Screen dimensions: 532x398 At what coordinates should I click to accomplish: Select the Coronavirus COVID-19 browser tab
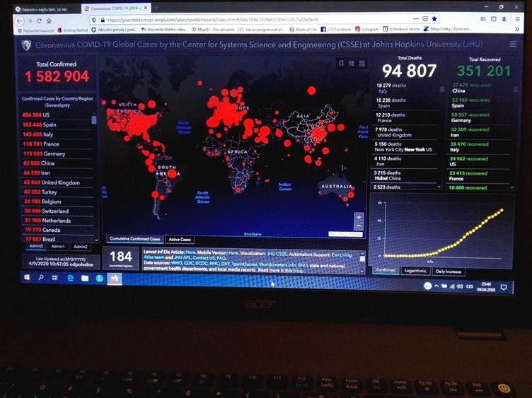point(116,8)
